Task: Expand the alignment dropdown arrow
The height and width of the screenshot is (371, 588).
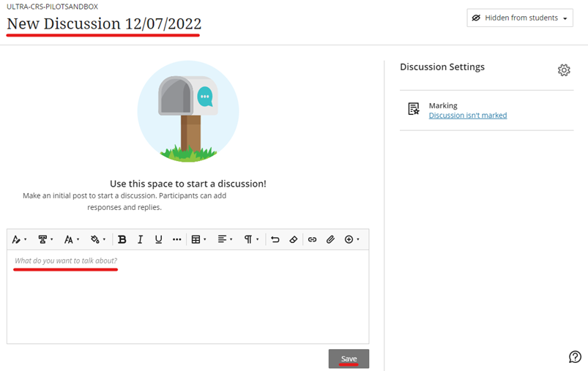Action: (x=231, y=239)
